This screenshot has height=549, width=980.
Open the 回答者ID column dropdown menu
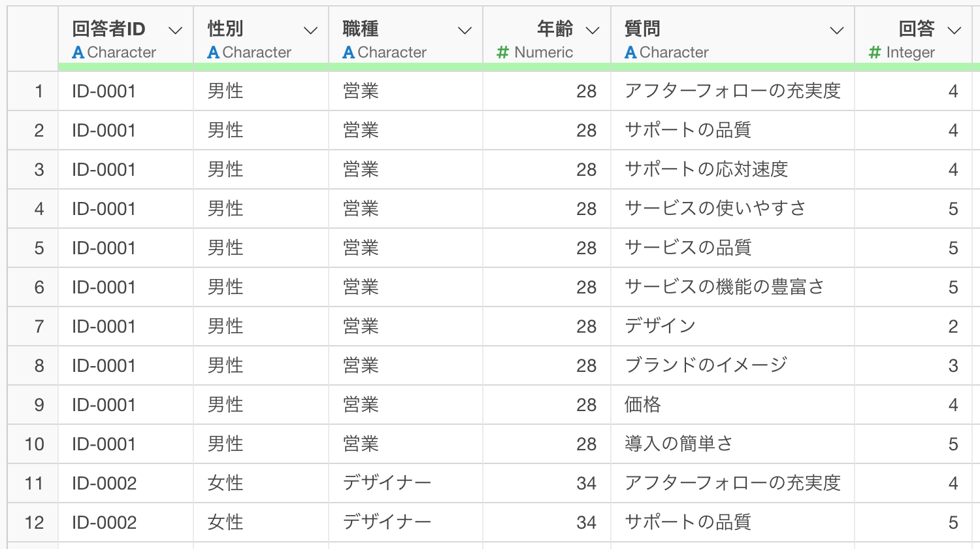coord(175,30)
